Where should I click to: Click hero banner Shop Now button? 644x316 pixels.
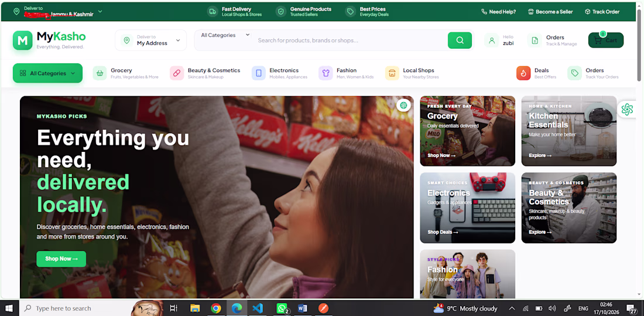click(61, 259)
